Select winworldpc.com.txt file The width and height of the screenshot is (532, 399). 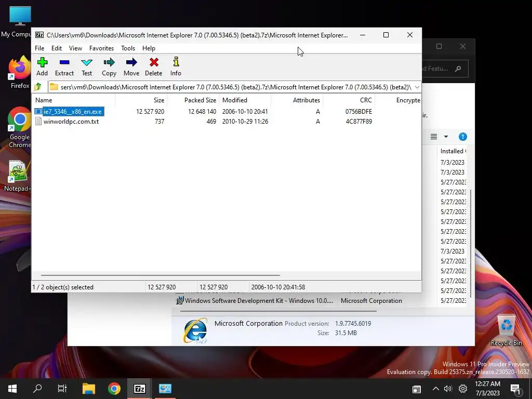tap(67, 121)
